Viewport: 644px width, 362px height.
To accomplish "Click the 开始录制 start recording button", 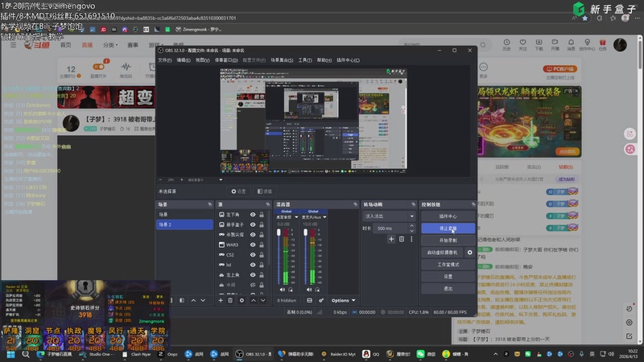I will (x=448, y=240).
